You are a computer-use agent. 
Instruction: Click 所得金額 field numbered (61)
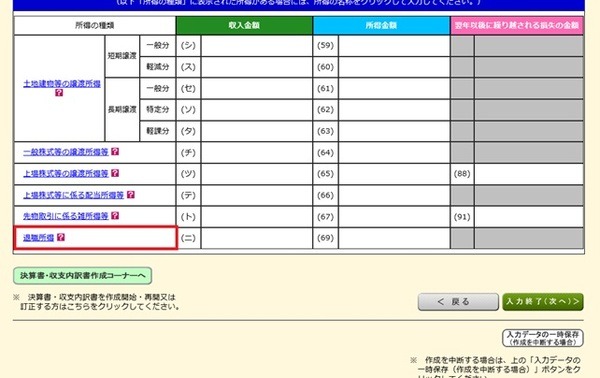coord(394,88)
